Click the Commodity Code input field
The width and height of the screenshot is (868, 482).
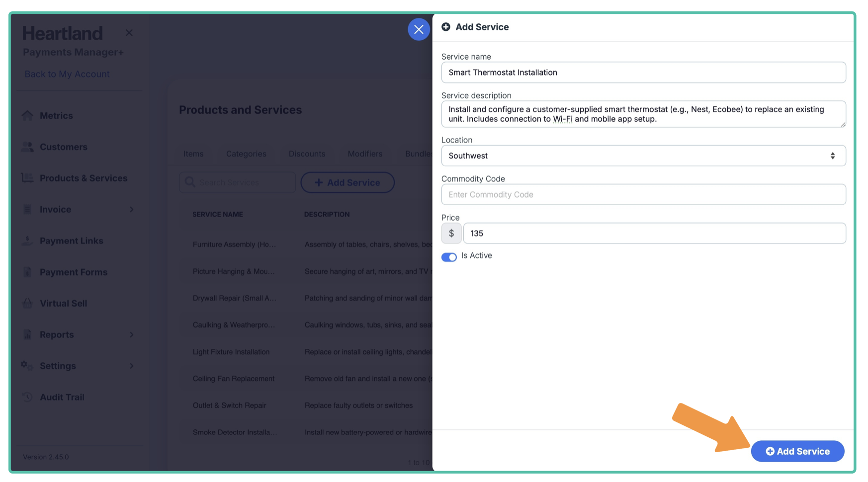point(643,194)
